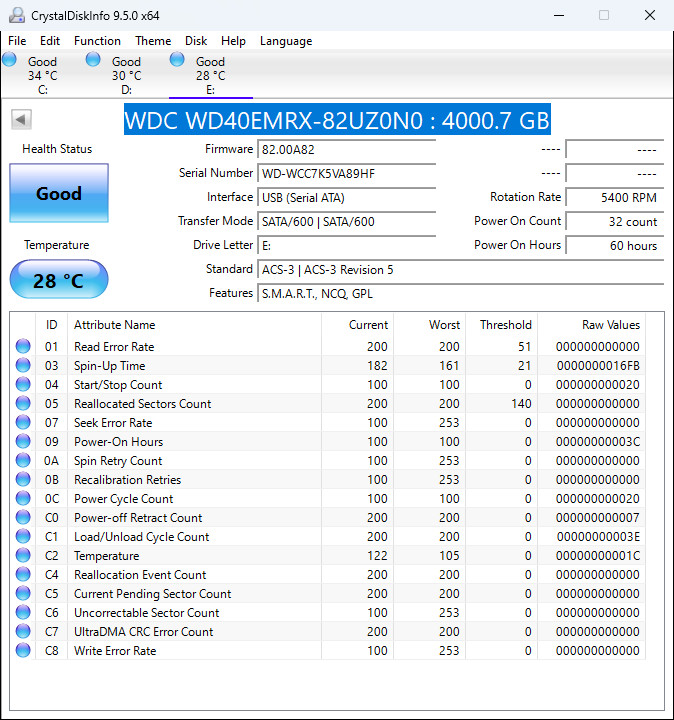Click status orb for Read Error Rate
Screen dimensions: 674x720
[x=23, y=346]
